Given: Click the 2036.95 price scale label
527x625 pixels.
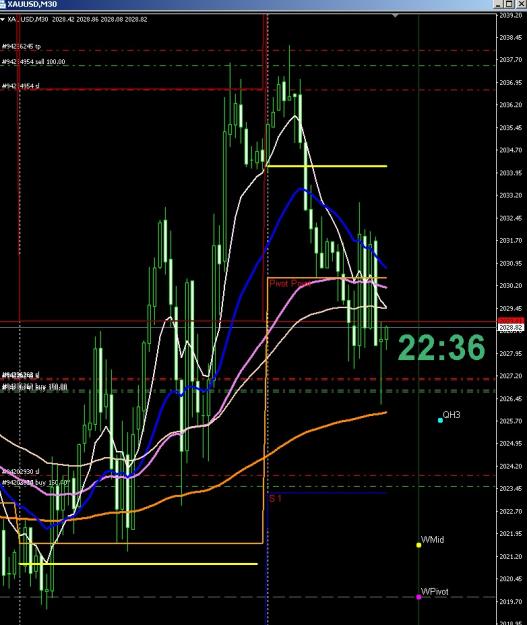Looking at the screenshot, I should 511,83.
